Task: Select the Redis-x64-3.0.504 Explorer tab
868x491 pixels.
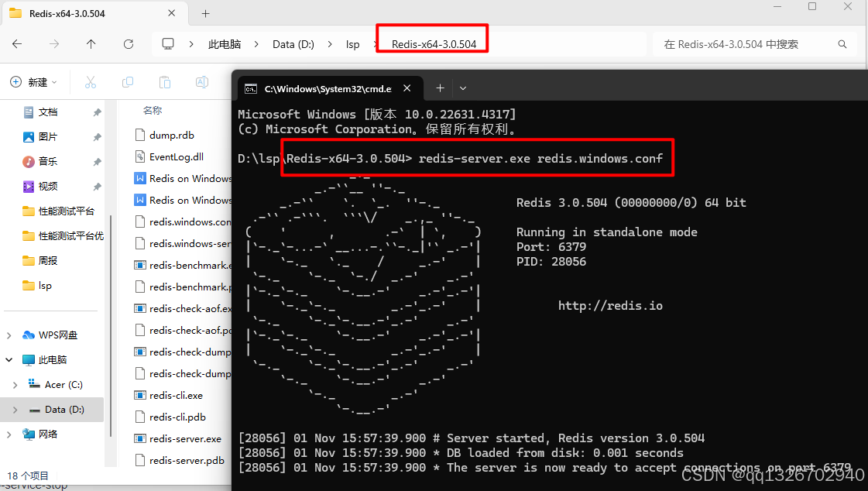Action: coord(94,13)
